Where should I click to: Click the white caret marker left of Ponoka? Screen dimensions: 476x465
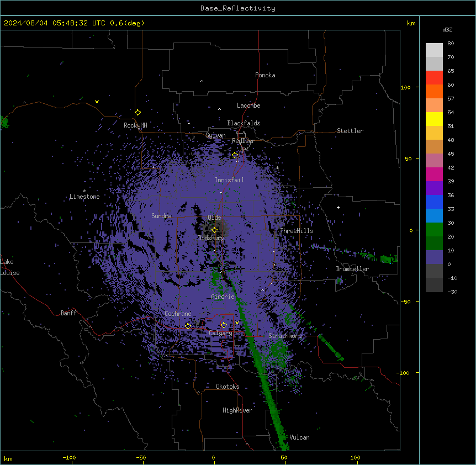tap(202, 81)
